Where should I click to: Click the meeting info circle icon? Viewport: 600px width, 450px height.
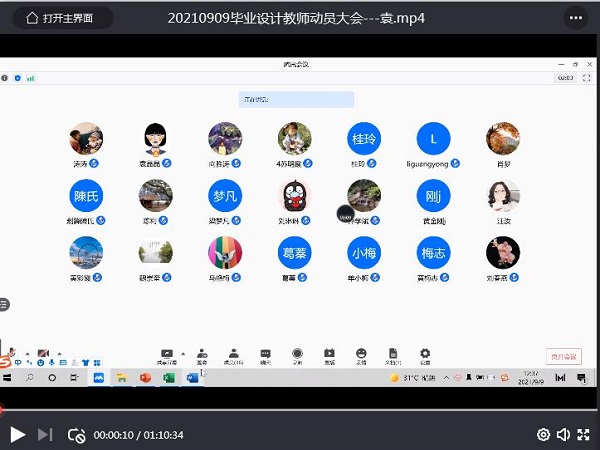tap(5, 78)
